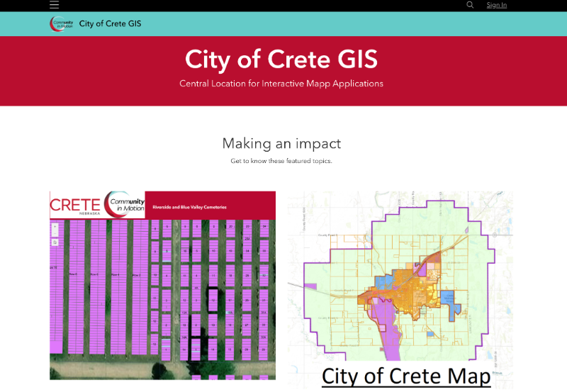
Task: Click the 'Row 2' plot column label
Action: tap(136, 274)
